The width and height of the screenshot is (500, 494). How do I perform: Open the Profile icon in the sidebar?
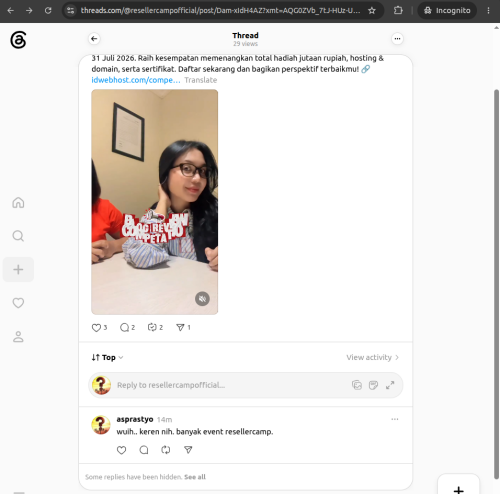click(18, 336)
